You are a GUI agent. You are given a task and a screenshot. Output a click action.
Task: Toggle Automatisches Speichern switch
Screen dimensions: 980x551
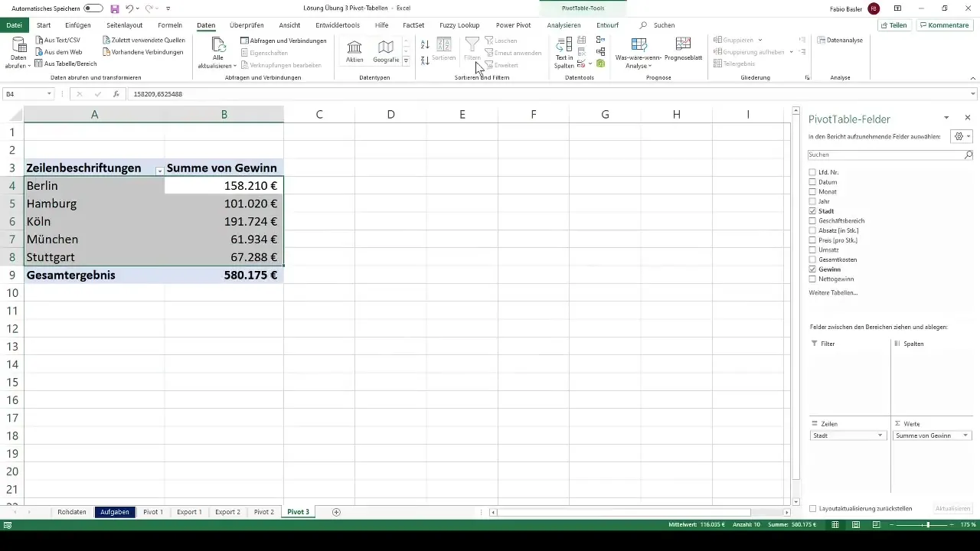93,8
